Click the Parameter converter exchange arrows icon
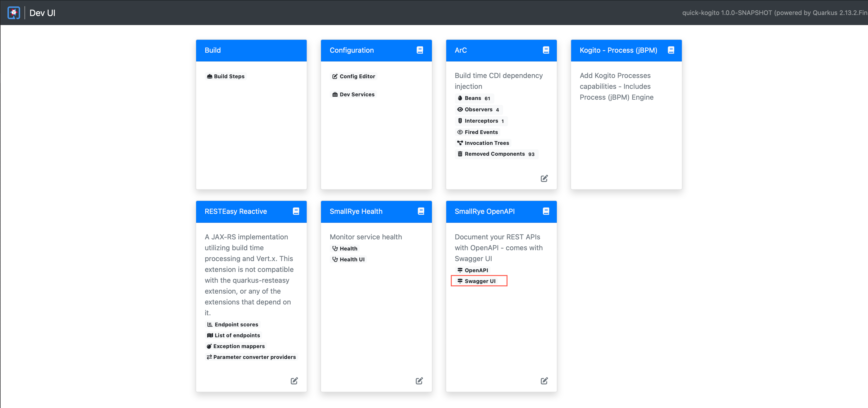This screenshot has width=868, height=408. pos(209,357)
